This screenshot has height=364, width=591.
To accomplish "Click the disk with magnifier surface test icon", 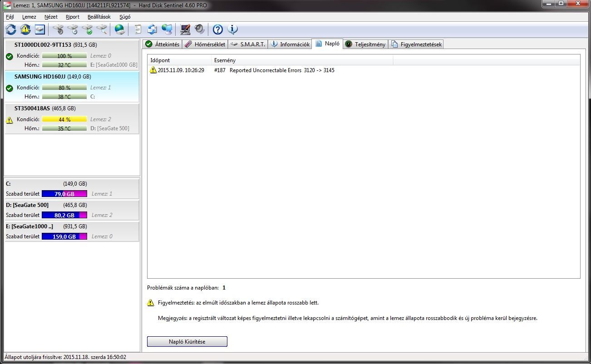I will coord(102,30).
